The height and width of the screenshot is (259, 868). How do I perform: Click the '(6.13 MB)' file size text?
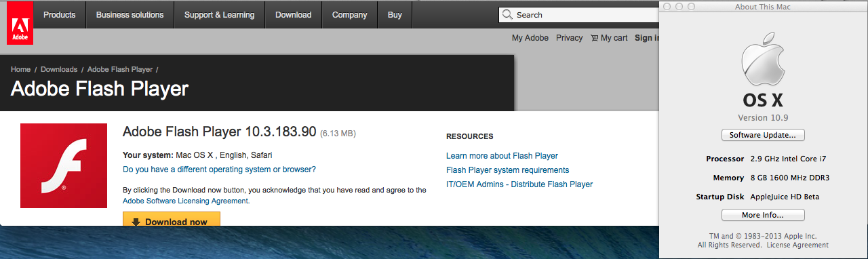[x=338, y=134]
